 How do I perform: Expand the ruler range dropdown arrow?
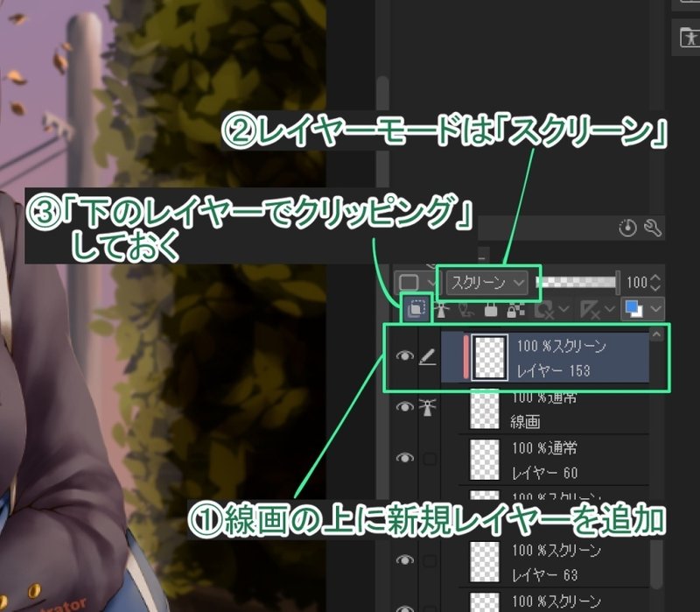(x=610, y=309)
